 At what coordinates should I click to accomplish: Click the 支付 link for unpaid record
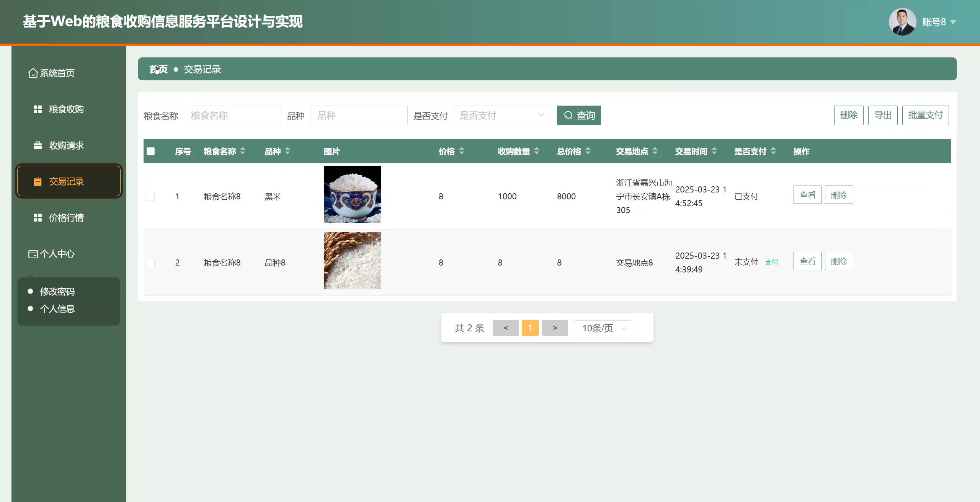click(771, 262)
